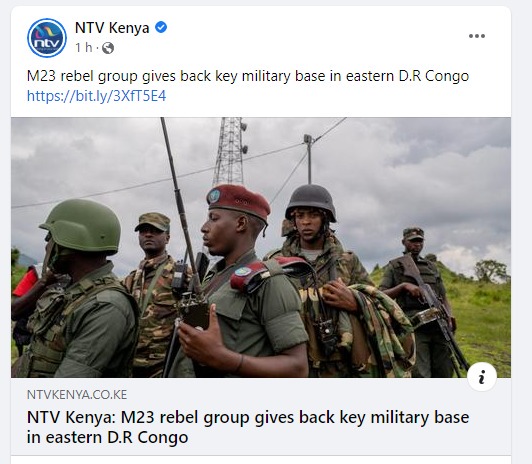Click the green helmet in the photo
This screenshot has width=532, height=464.
(x=81, y=227)
